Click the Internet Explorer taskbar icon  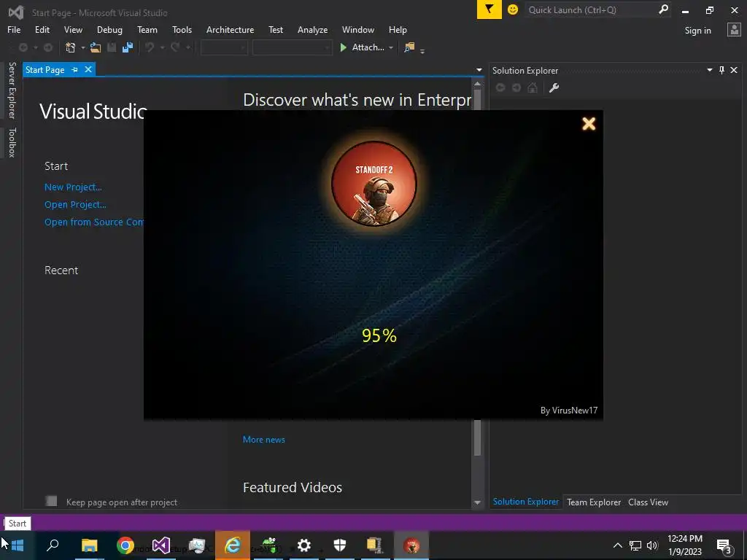pyautogui.click(x=233, y=545)
